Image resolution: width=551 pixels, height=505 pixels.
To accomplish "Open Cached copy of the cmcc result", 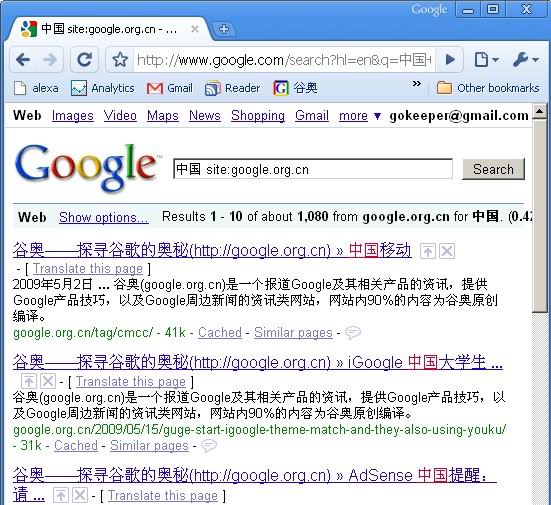I will click(x=220, y=332).
